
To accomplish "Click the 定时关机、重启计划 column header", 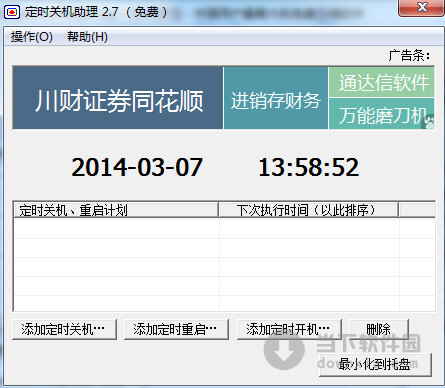I will (116, 210).
